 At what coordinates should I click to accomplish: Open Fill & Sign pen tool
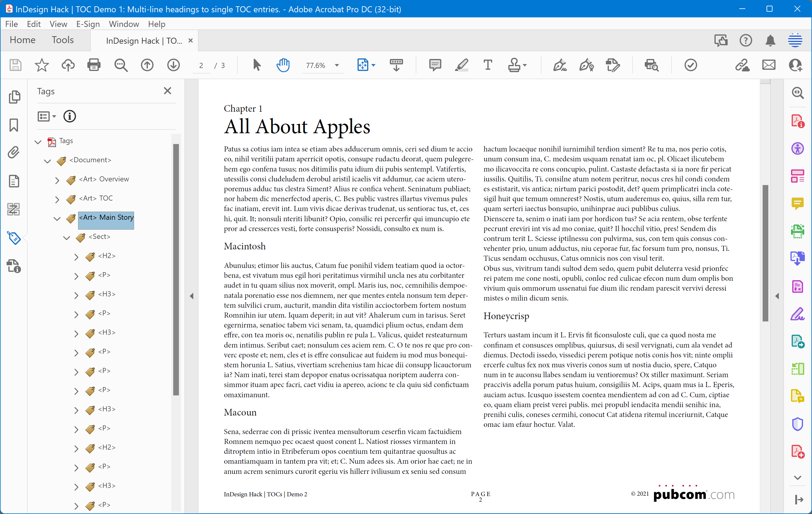tap(560, 65)
